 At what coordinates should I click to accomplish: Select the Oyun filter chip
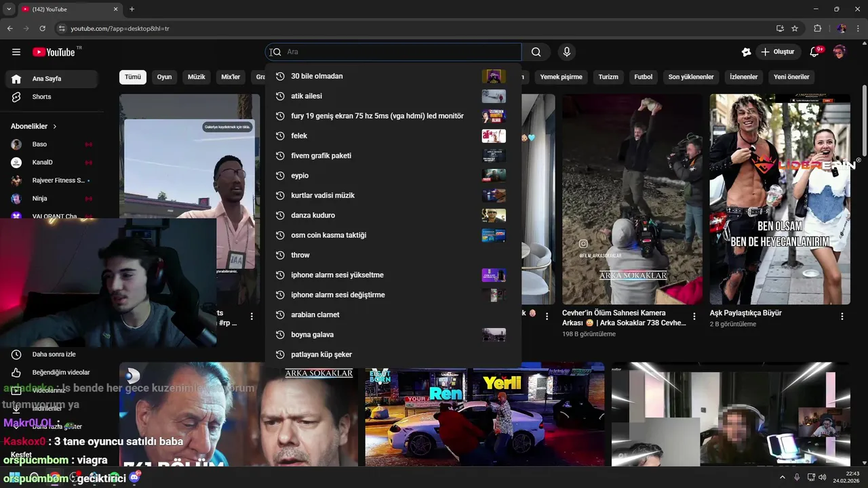pos(165,77)
